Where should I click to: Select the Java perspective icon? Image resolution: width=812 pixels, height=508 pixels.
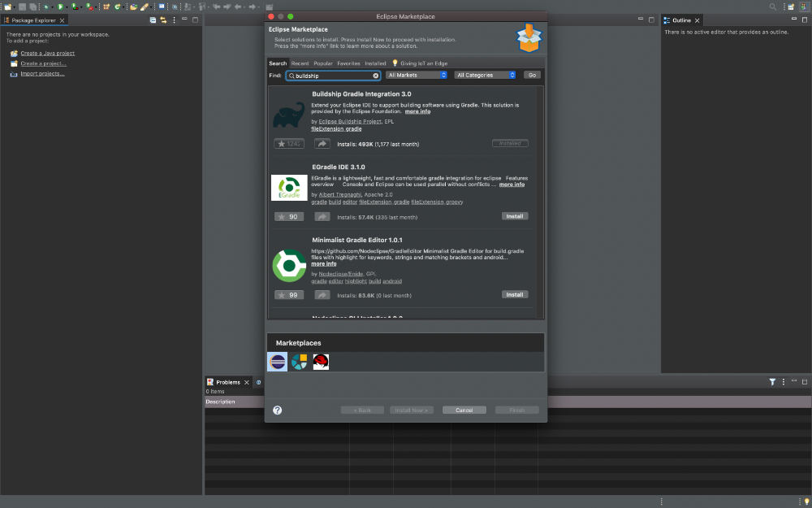[x=804, y=7]
